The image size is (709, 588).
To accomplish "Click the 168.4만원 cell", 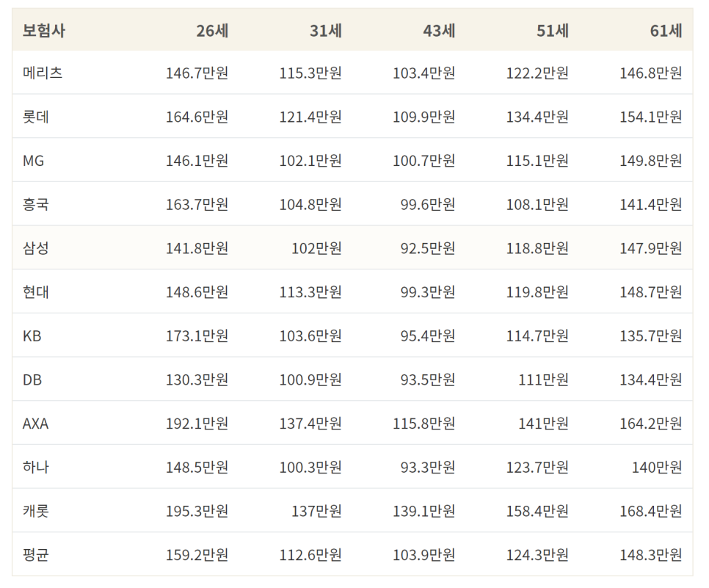I will pos(651,511).
